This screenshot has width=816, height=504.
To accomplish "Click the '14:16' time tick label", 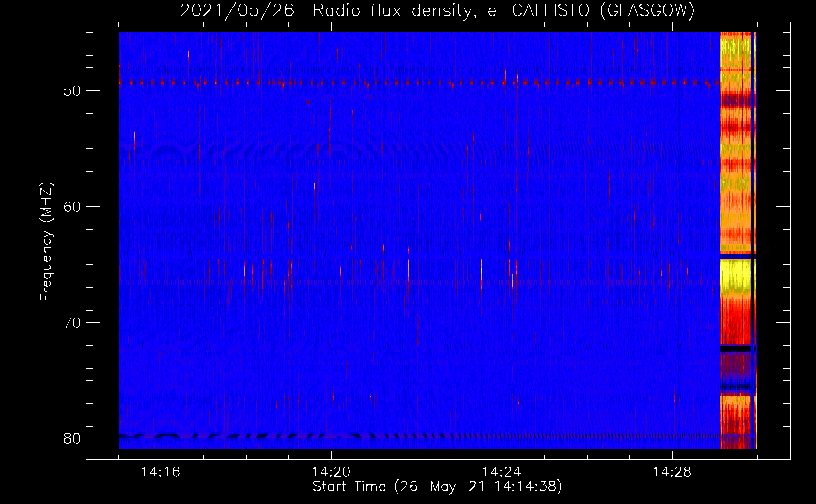I will (x=160, y=472).
